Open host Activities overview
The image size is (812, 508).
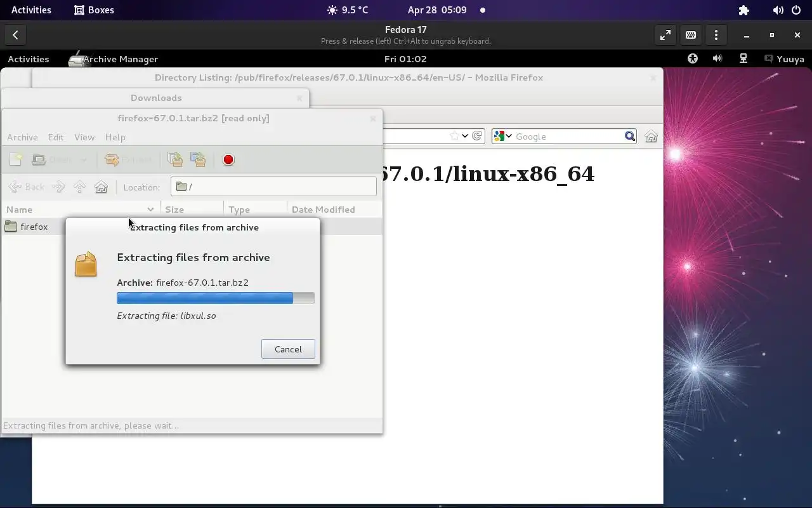pyautogui.click(x=31, y=10)
